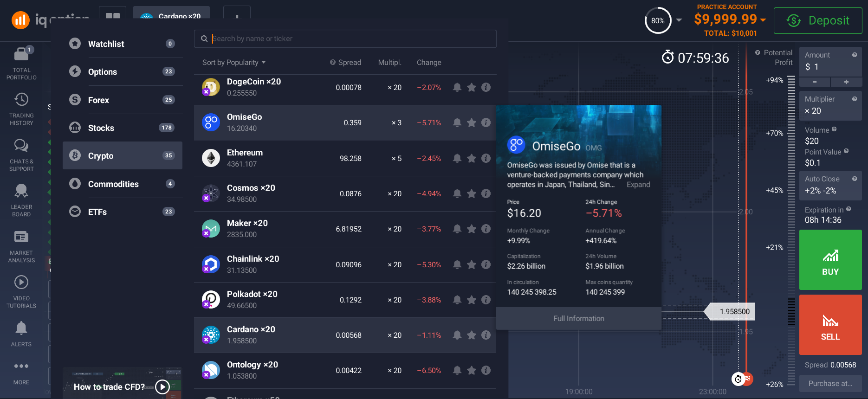The height and width of the screenshot is (399, 868).
Task: Open Leader Board icon
Action: pyautogui.click(x=21, y=191)
